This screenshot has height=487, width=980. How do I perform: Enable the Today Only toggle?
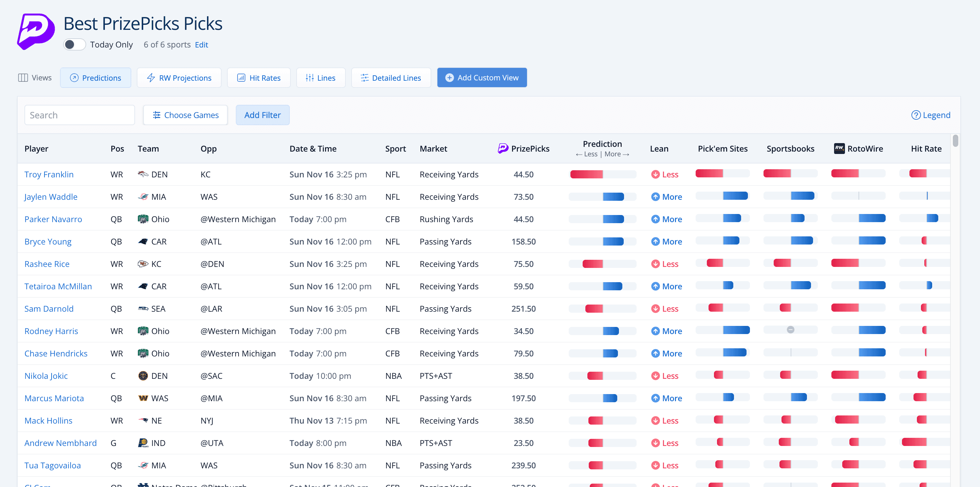[75, 44]
